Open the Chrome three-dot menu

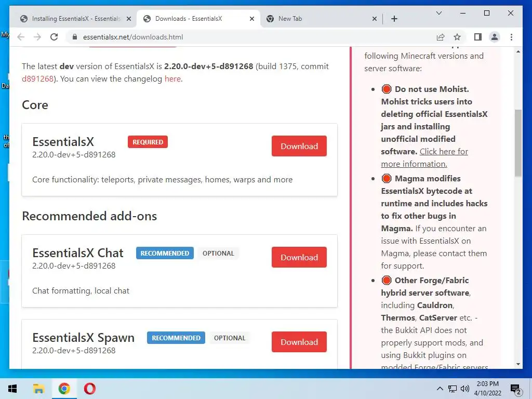tap(511, 37)
